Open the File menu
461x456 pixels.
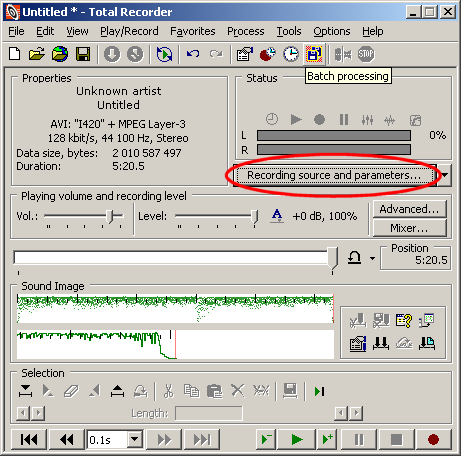(16, 31)
